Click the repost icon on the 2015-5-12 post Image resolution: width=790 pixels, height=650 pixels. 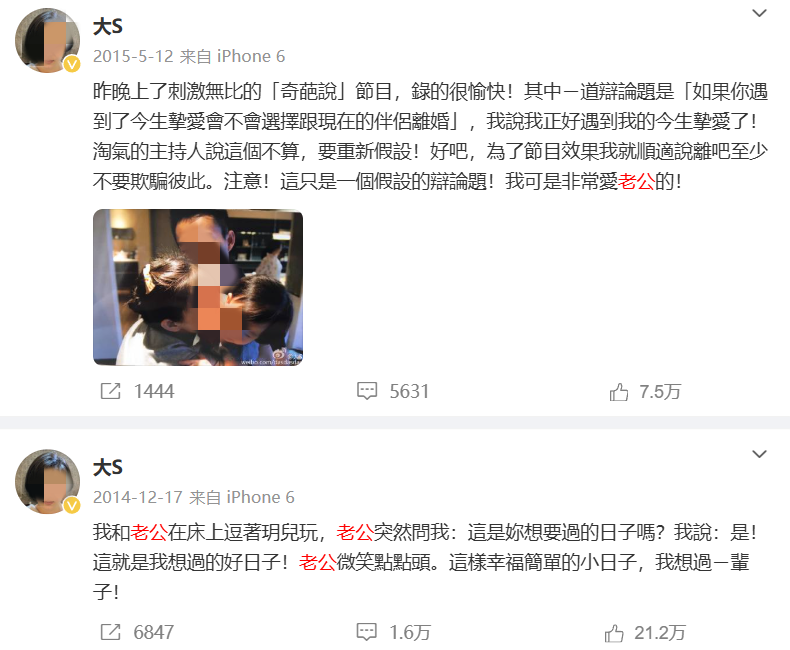pos(110,391)
